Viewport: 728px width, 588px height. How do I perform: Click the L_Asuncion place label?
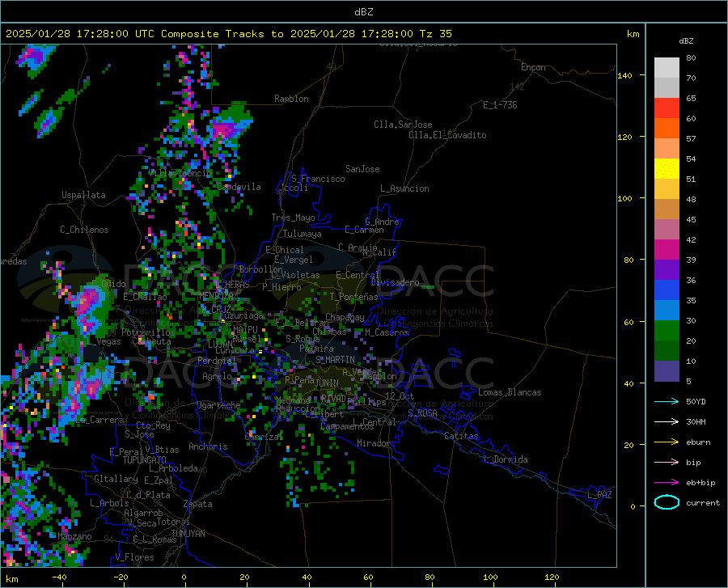tap(404, 188)
